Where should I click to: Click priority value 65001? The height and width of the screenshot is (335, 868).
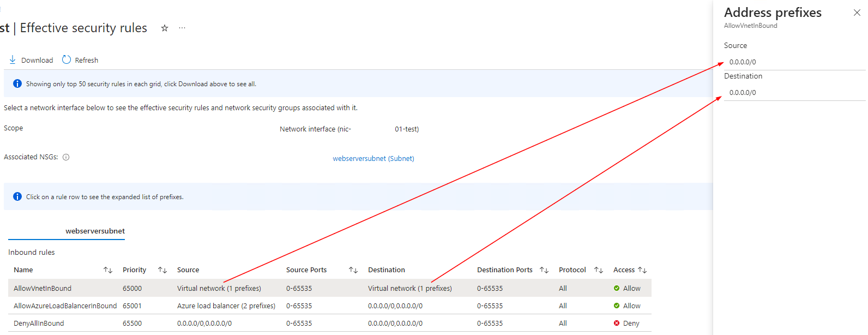132,306
